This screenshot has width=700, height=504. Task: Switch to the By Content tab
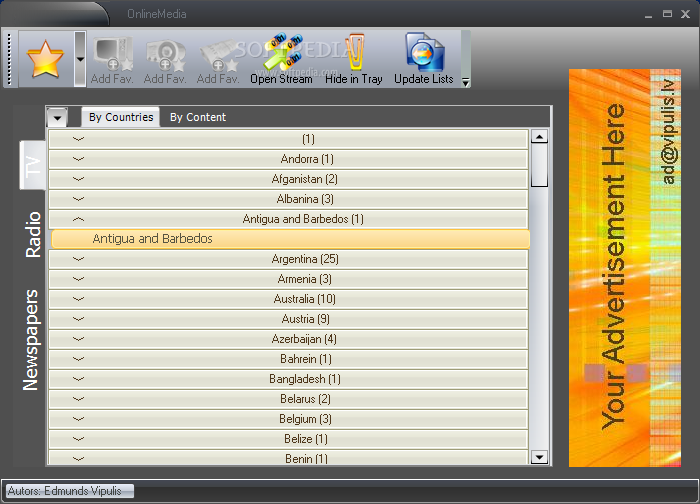(198, 117)
